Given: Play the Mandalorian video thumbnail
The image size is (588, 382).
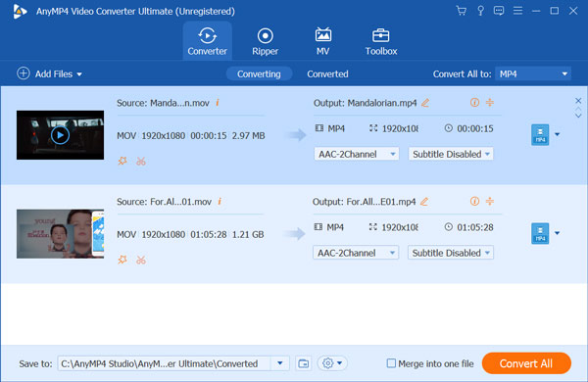Looking at the screenshot, I should click(x=60, y=135).
